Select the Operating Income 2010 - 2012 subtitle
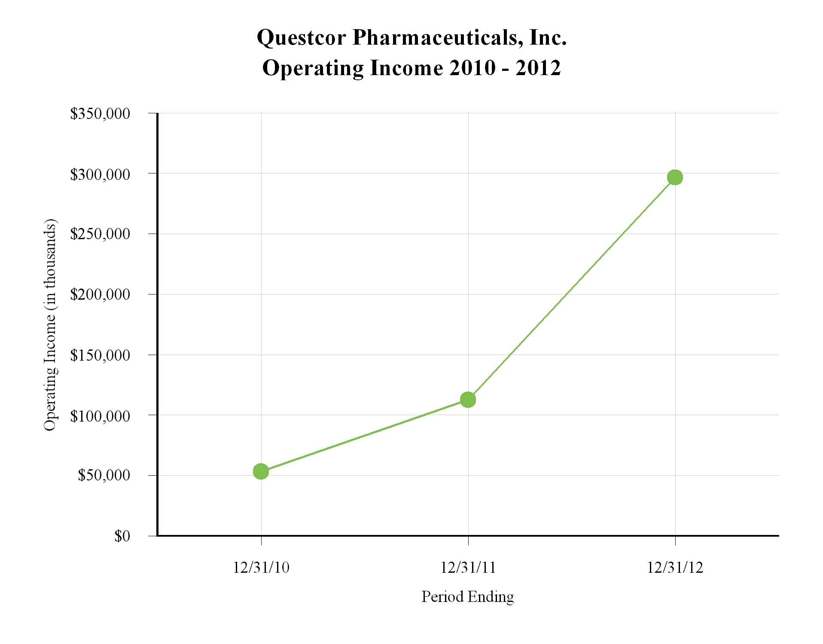 pyautogui.click(x=411, y=68)
